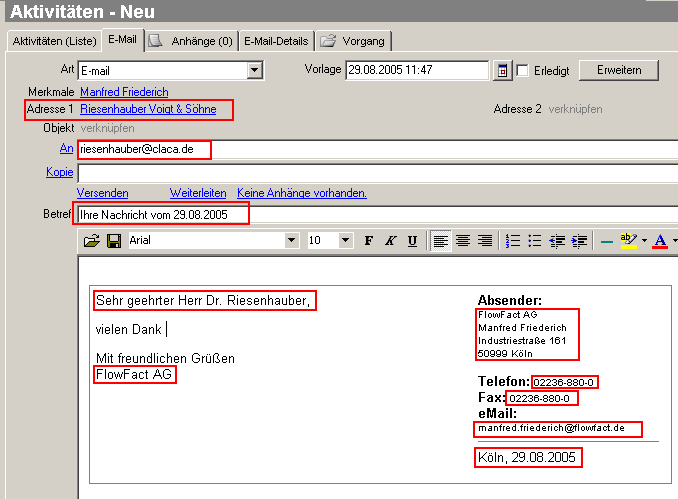Click the An recipient email field
Viewport: 678px width, 499px height.
coord(378,150)
